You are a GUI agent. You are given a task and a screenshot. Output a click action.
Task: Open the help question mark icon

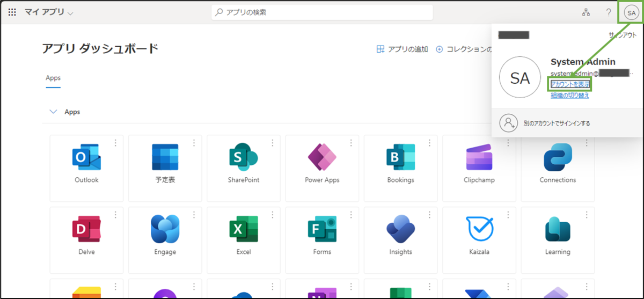pyautogui.click(x=609, y=12)
